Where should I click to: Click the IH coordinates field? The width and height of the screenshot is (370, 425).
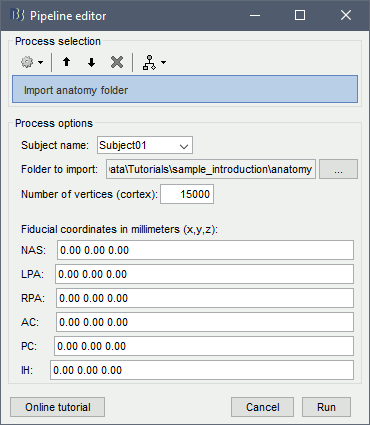(x=202, y=370)
